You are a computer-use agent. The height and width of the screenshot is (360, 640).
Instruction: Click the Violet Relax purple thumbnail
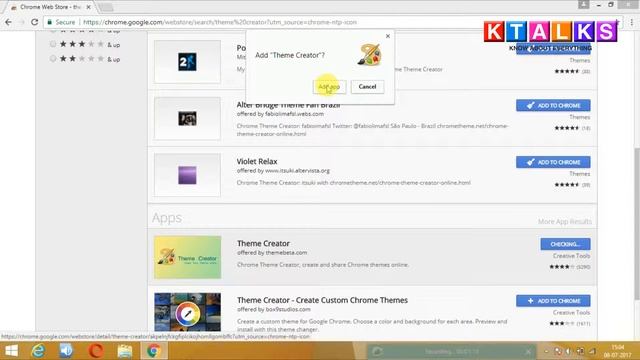tap(187, 175)
